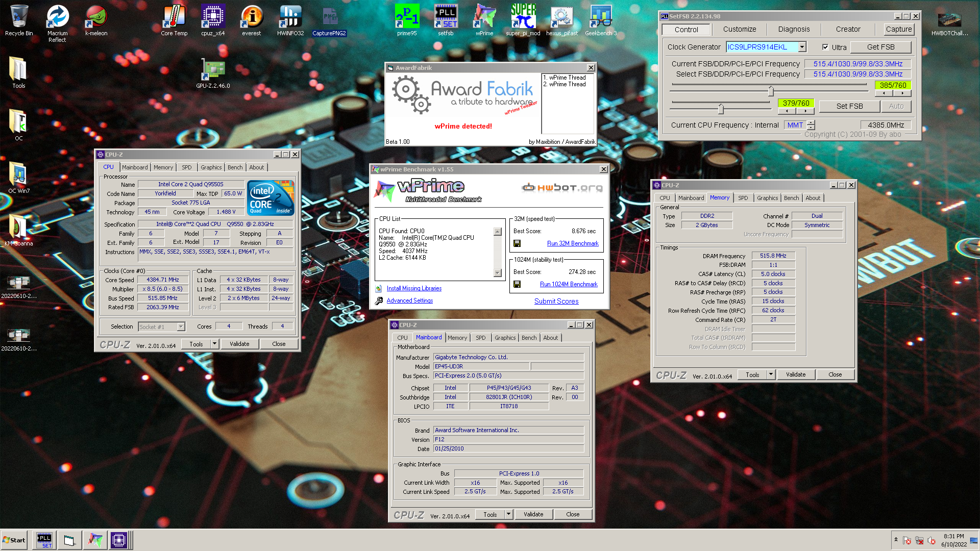The height and width of the screenshot is (551, 980).
Task: Click the Select FSB frequency field
Action: [x=857, y=74]
